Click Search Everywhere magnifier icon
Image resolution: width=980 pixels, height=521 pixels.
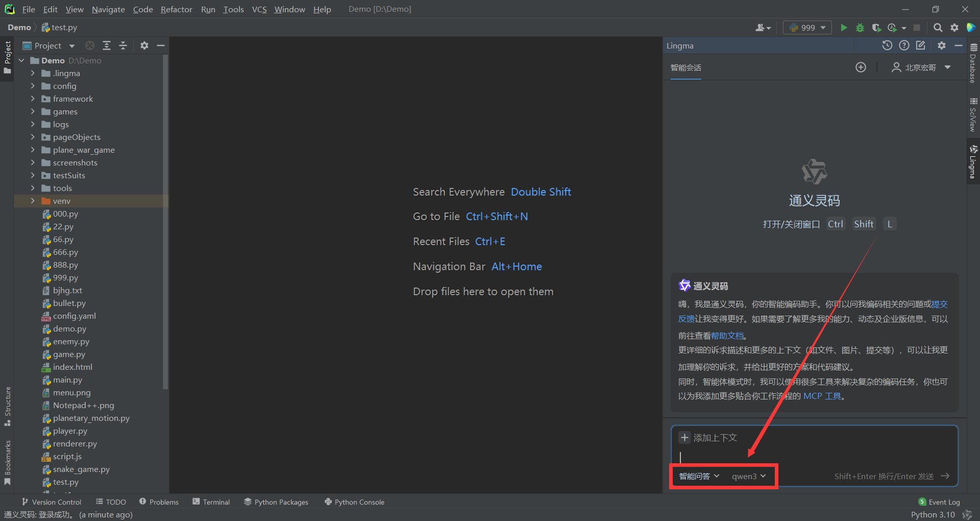(x=938, y=28)
